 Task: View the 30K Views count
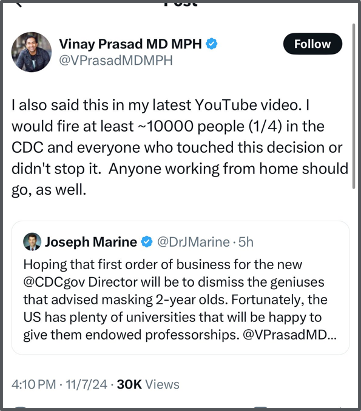148,384
